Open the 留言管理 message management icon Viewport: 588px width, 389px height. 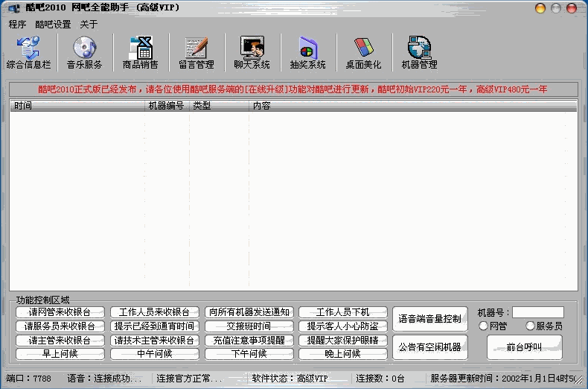click(196, 53)
